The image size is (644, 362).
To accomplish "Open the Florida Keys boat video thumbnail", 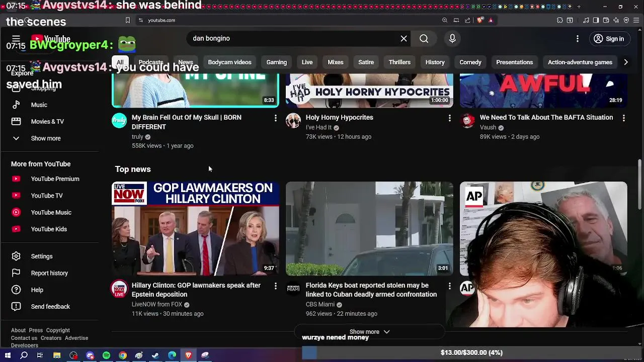I will click(x=369, y=229).
